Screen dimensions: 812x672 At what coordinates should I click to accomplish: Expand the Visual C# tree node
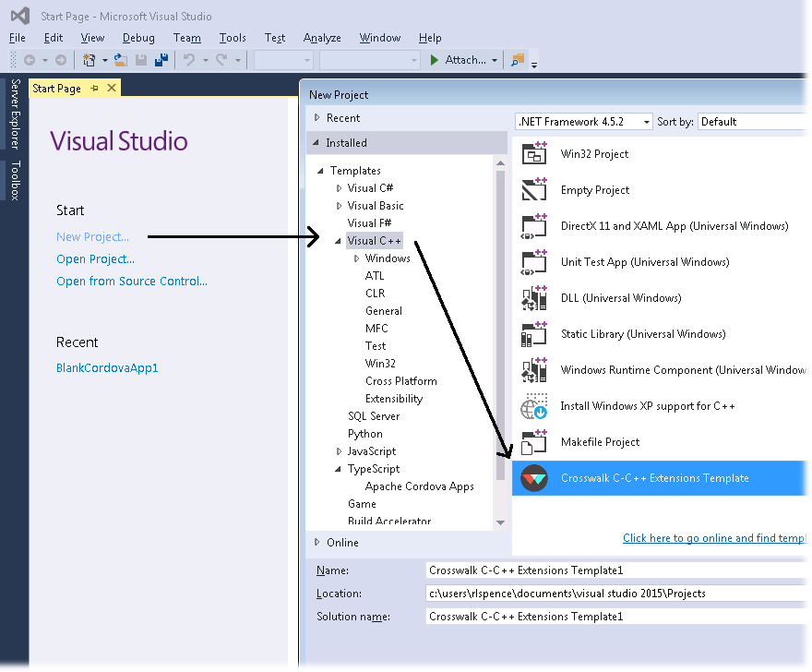[x=339, y=188]
